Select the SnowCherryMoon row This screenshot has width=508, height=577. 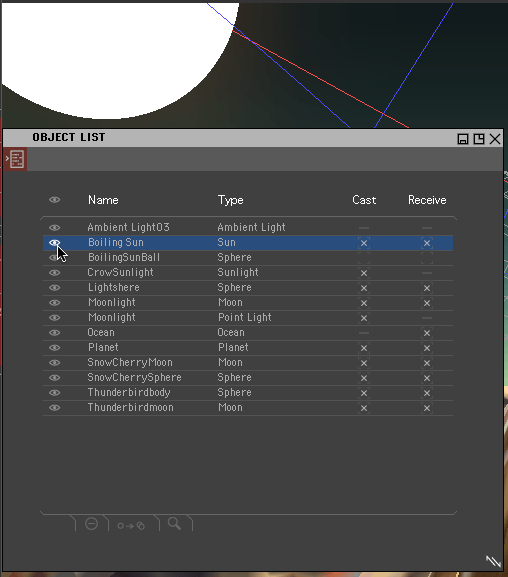(248, 363)
